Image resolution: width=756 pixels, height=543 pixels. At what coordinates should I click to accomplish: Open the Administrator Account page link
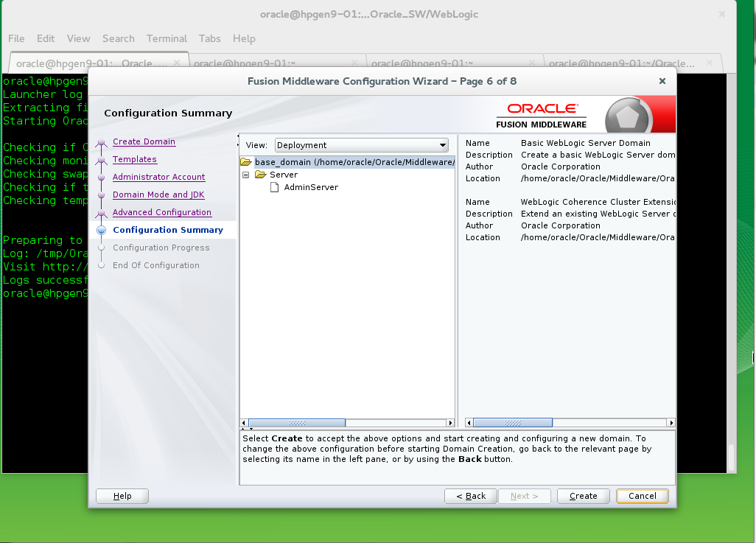click(158, 177)
